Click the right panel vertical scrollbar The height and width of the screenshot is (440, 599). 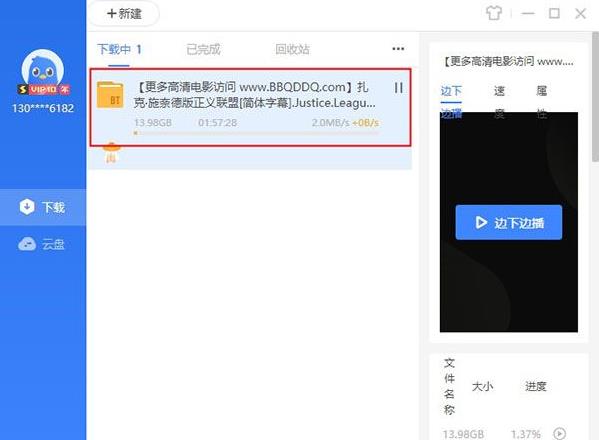595,96
